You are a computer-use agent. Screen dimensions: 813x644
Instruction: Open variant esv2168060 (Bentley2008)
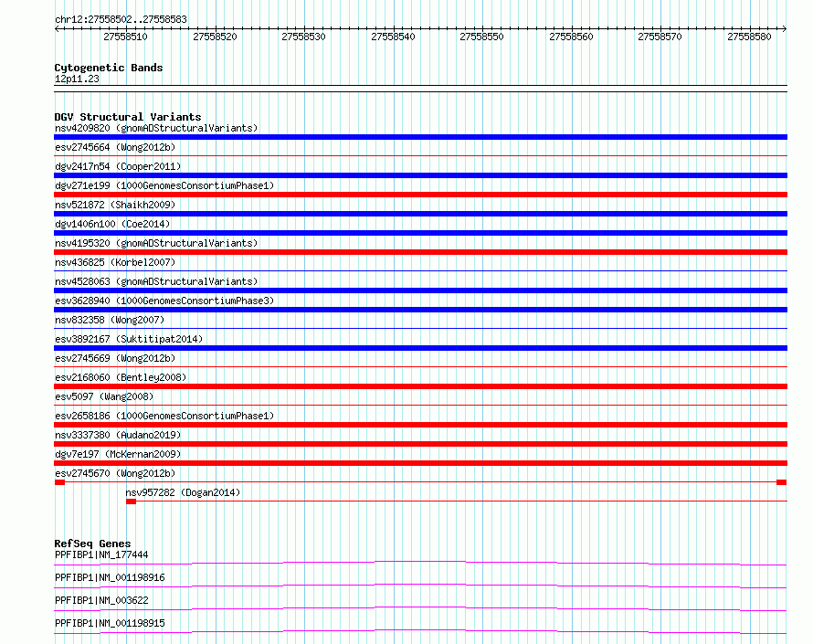[x=121, y=377]
